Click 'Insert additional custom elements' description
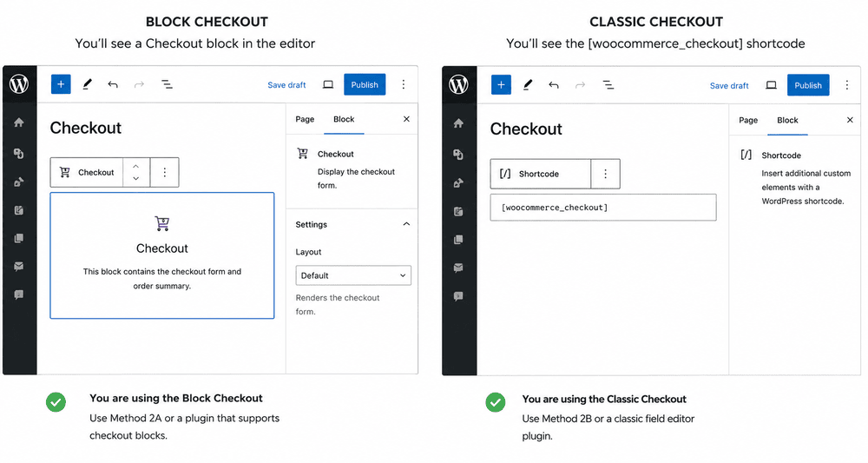868x463 pixels. [x=806, y=187]
